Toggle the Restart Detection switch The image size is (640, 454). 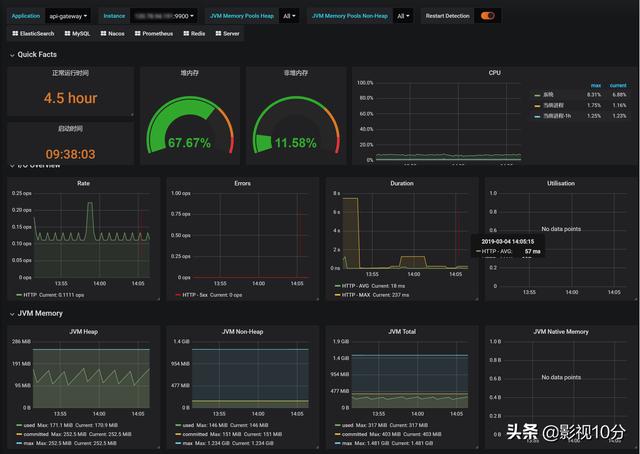[x=487, y=16]
